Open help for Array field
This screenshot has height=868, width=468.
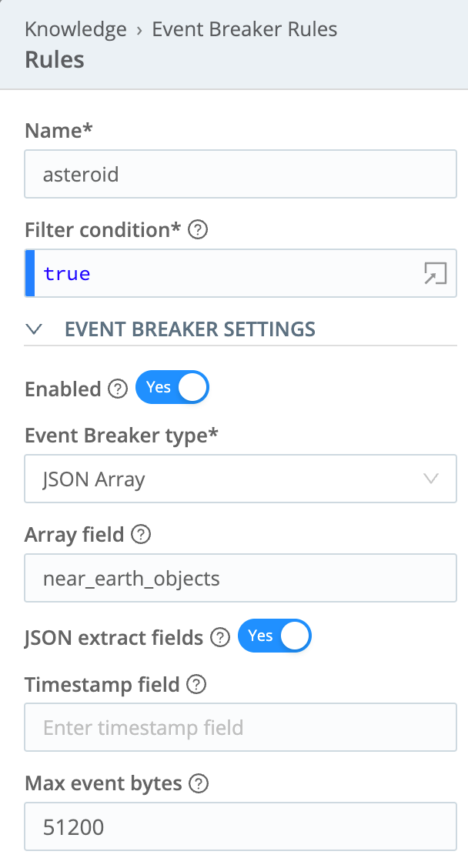(139, 535)
